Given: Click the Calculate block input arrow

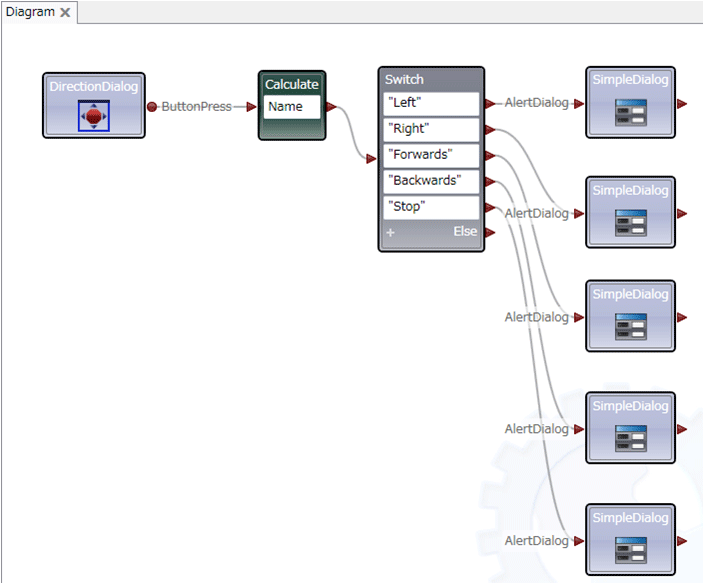Looking at the screenshot, I should coord(251,107).
